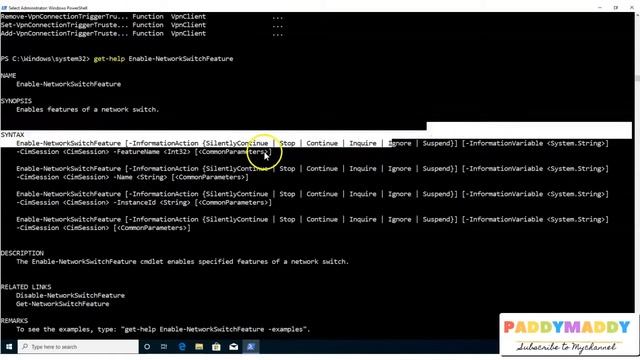Open Microsoft Store from the taskbar

[x=216, y=347]
